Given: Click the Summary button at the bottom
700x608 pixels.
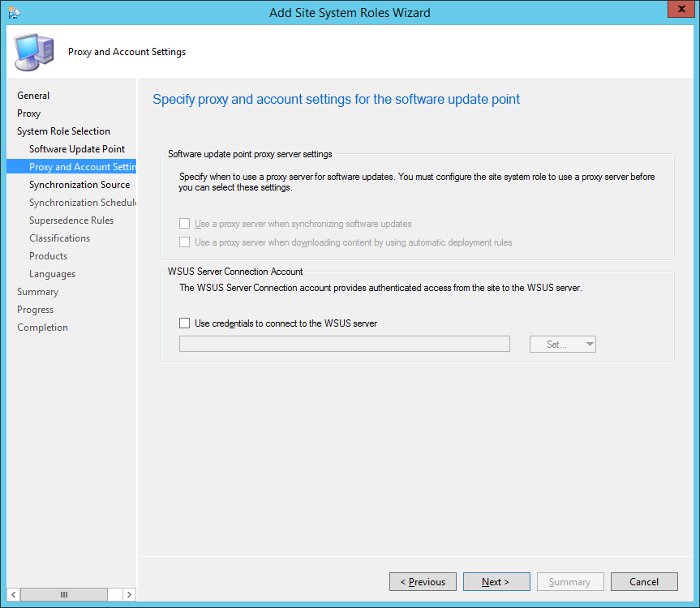Looking at the screenshot, I should click(x=570, y=582).
